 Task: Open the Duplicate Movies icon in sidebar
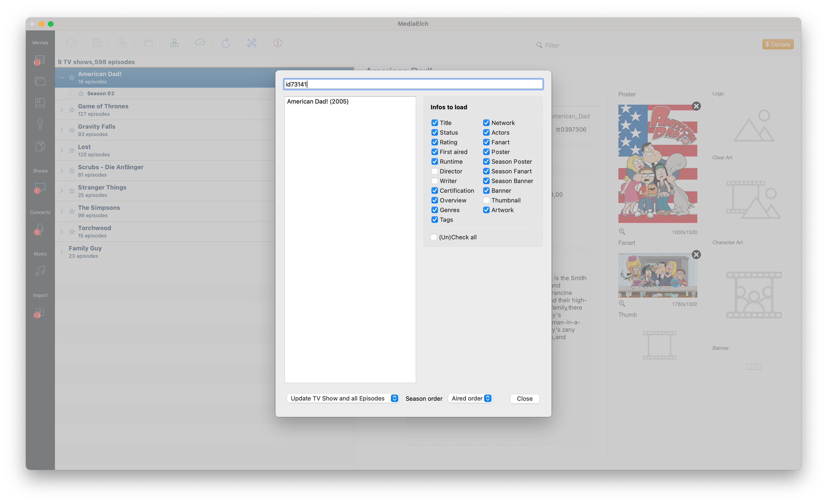(x=40, y=146)
